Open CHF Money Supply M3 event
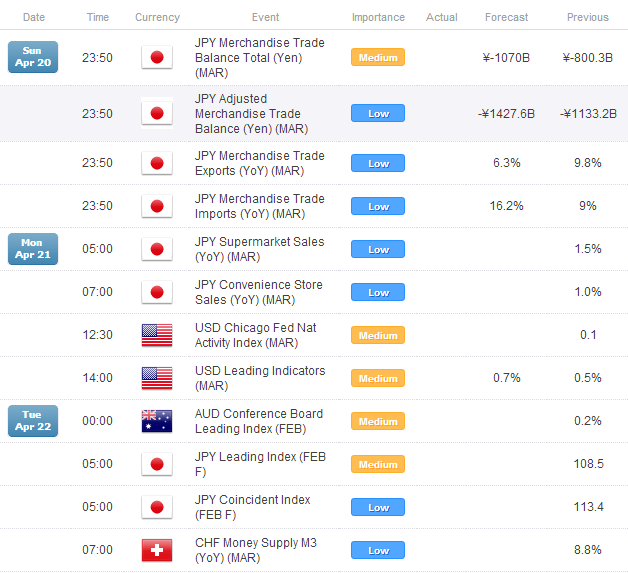 pyautogui.click(x=256, y=550)
